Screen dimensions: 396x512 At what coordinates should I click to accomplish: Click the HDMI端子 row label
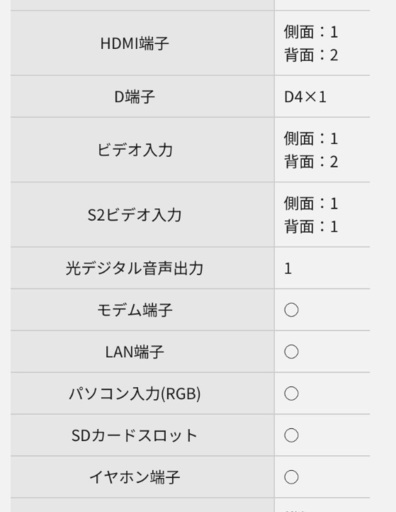tap(135, 43)
